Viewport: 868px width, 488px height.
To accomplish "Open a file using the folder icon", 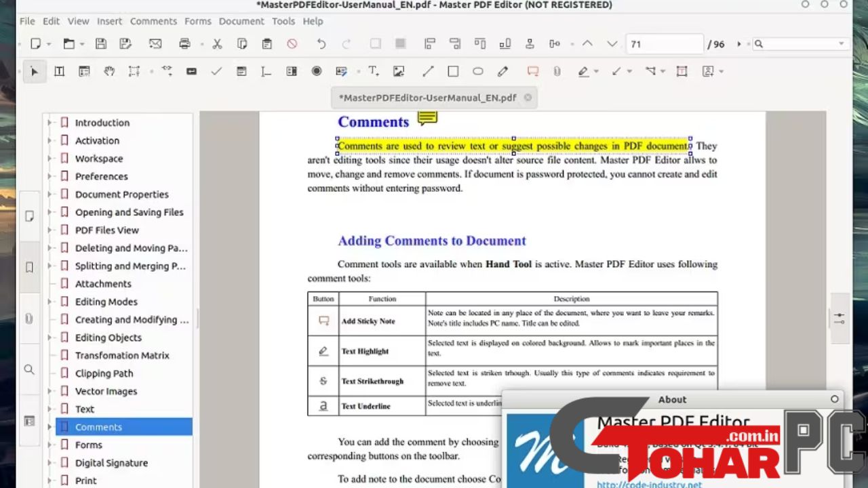I will (x=68, y=44).
